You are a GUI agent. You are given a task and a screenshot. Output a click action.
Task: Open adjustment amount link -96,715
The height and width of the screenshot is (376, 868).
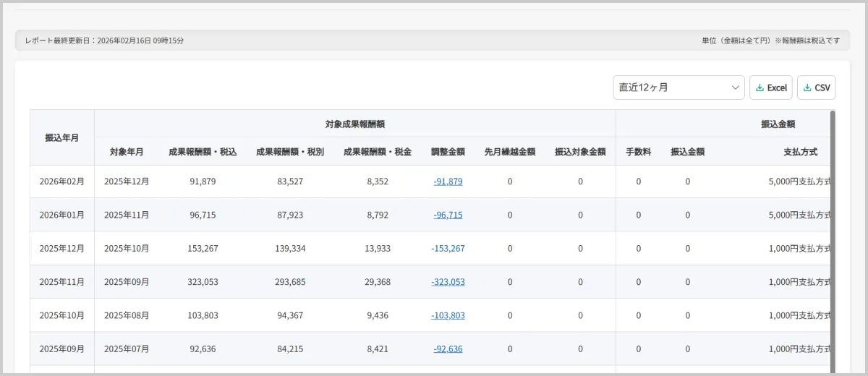pos(448,215)
